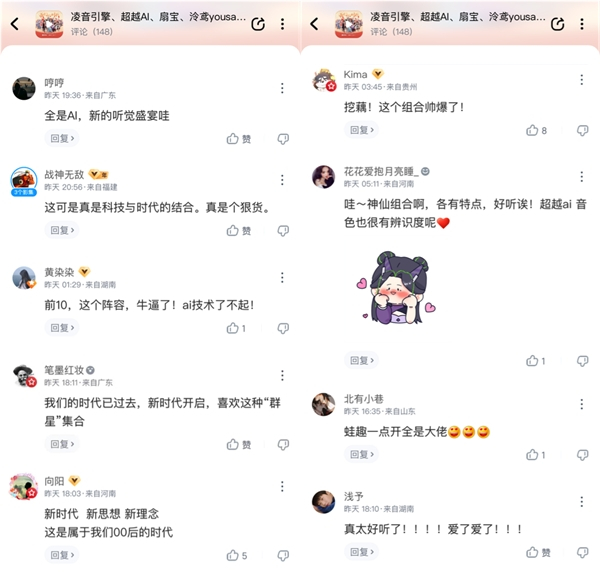
Task: Reply to 哼哼's comment
Action: click(62, 138)
